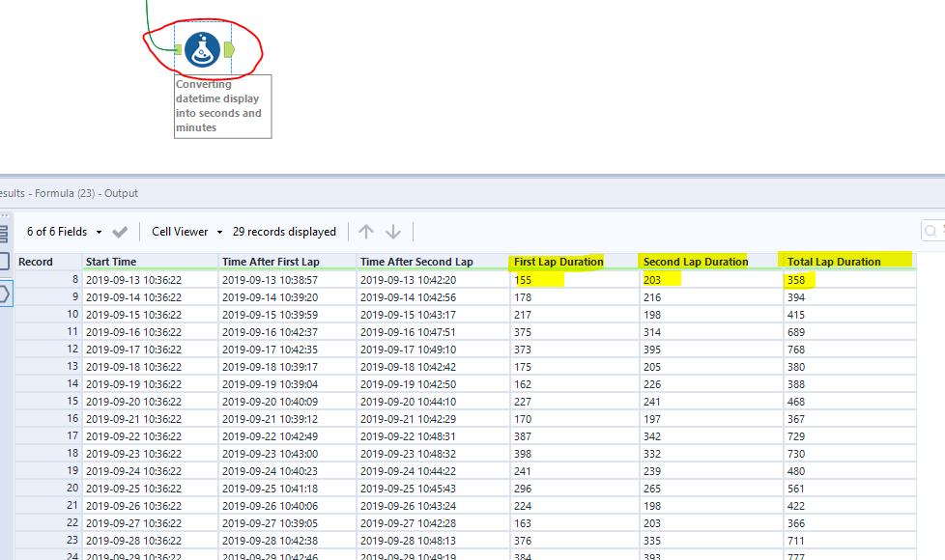Toggle the select-all checkbox above records
Viewport: 945px width, 560px height.
(5, 262)
